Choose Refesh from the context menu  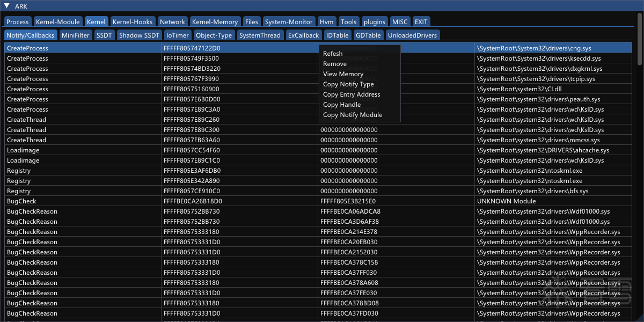tap(360, 54)
